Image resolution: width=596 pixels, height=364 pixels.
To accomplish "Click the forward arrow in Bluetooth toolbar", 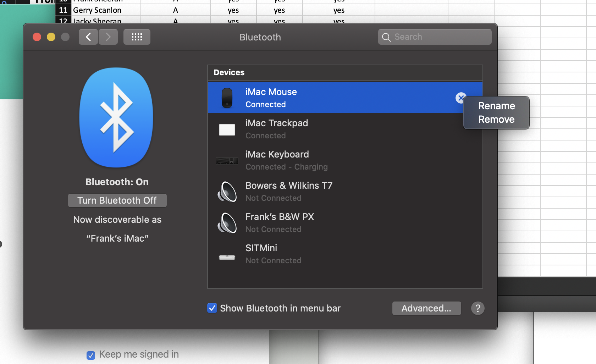I will (x=108, y=37).
